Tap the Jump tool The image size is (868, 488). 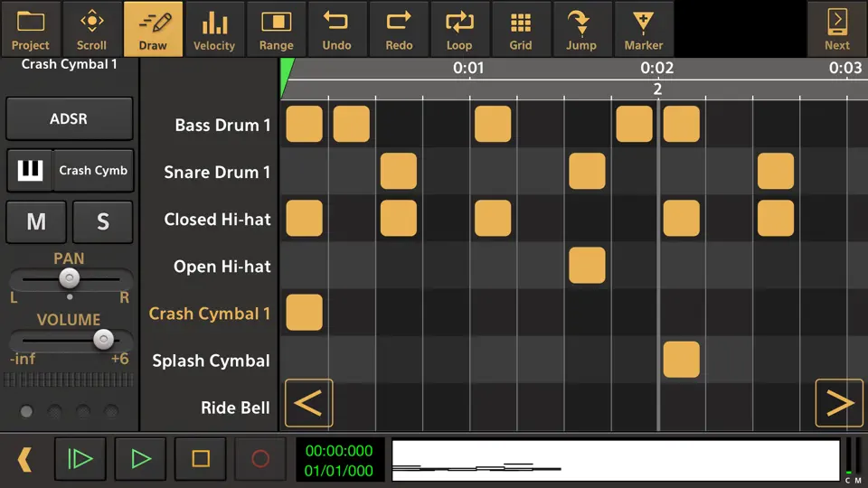coord(581,29)
